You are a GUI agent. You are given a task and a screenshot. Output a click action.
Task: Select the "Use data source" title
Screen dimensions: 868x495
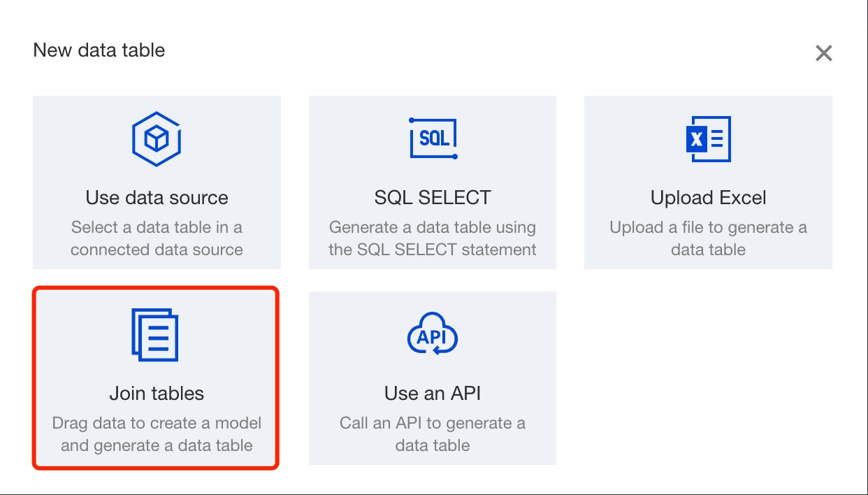(157, 198)
